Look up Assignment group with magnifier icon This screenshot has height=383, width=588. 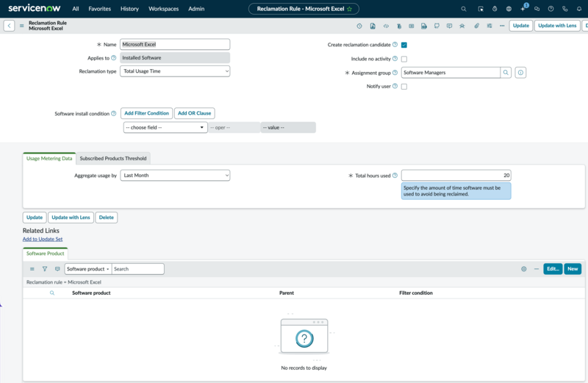pyautogui.click(x=506, y=72)
